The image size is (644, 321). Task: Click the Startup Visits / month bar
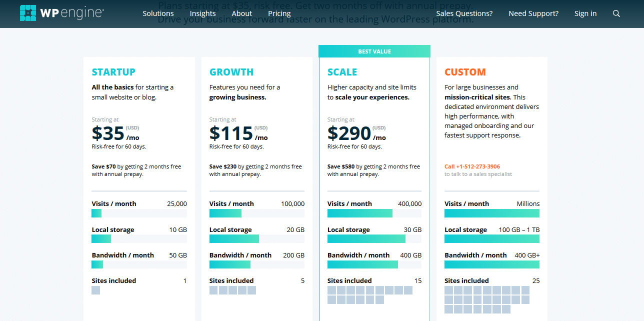(x=139, y=213)
